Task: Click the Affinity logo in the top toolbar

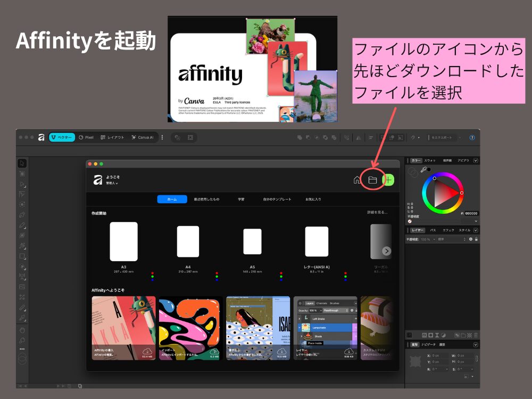Action: [x=41, y=137]
